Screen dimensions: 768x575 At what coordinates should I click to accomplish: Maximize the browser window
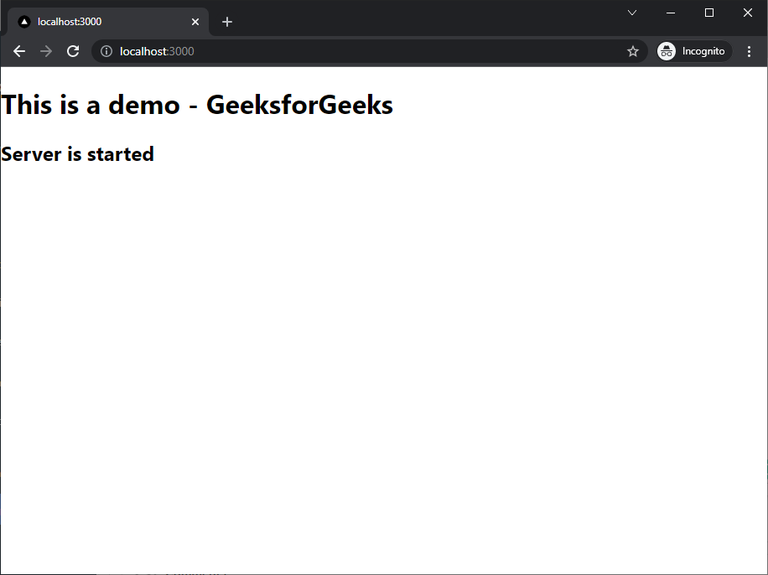(x=709, y=13)
